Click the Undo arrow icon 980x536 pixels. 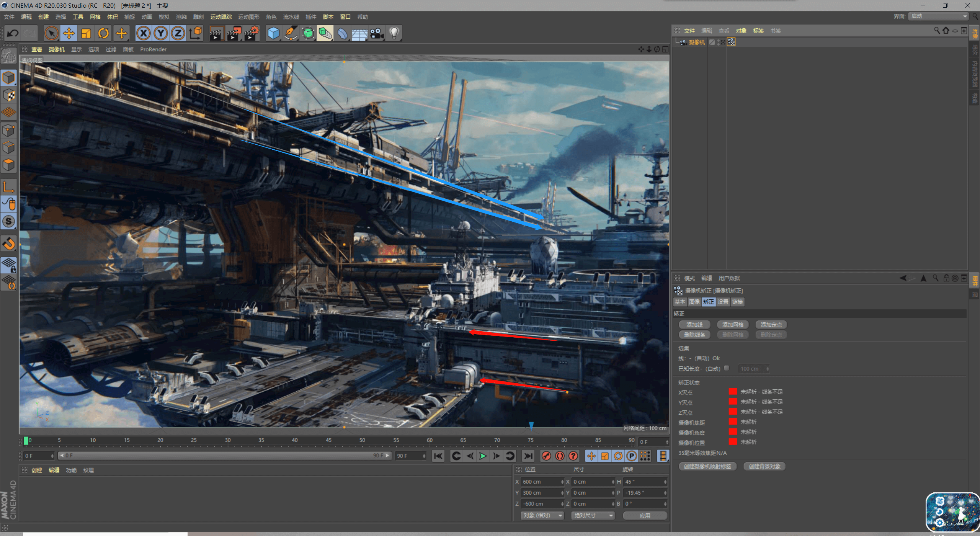pos(13,33)
